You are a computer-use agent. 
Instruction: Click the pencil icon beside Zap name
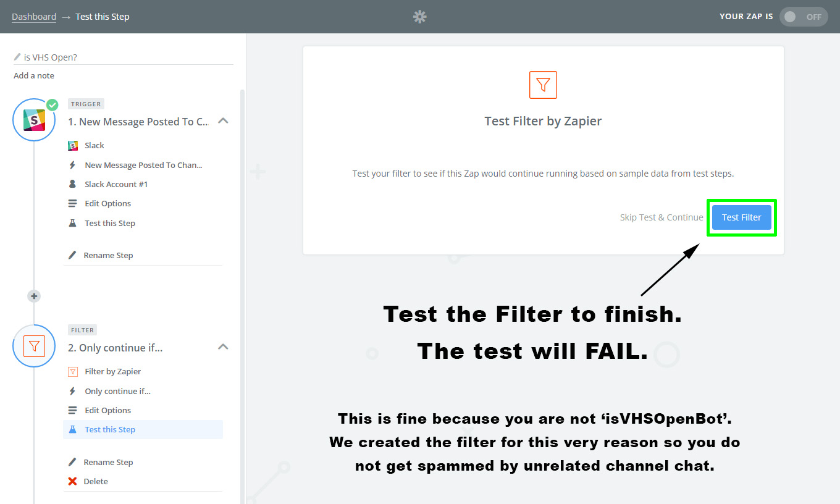point(17,57)
